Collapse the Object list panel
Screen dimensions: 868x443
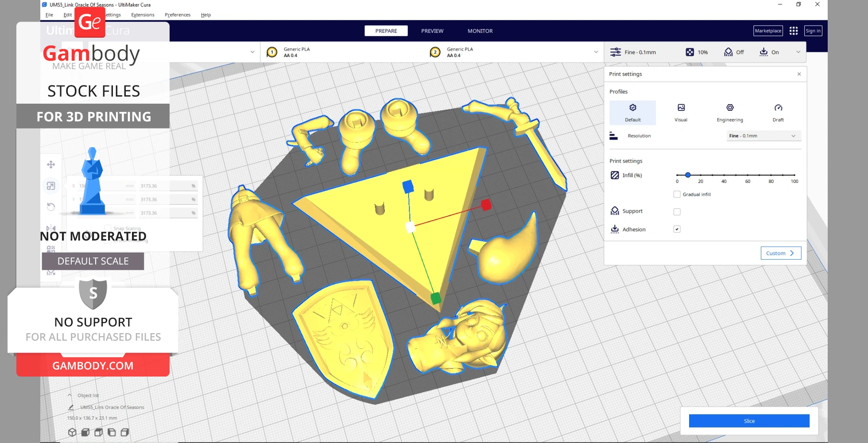pos(70,395)
